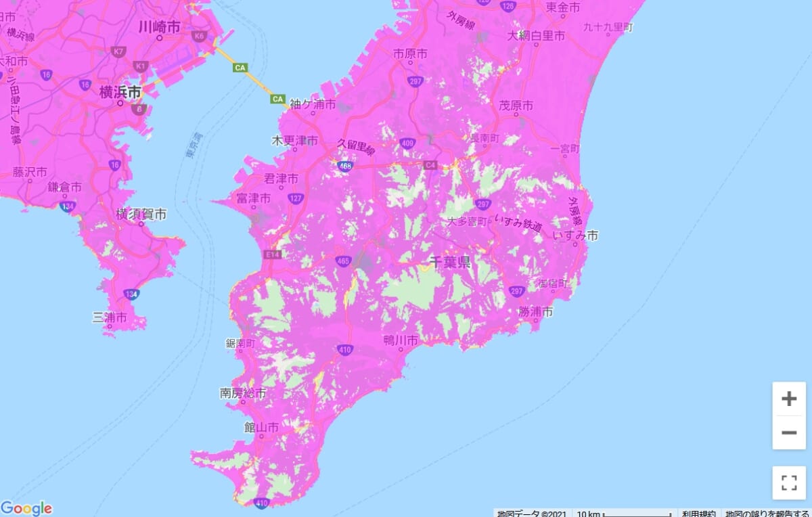The height and width of the screenshot is (517, 812).
Task: Zoom in with the plus button
Action: point(789,399)
